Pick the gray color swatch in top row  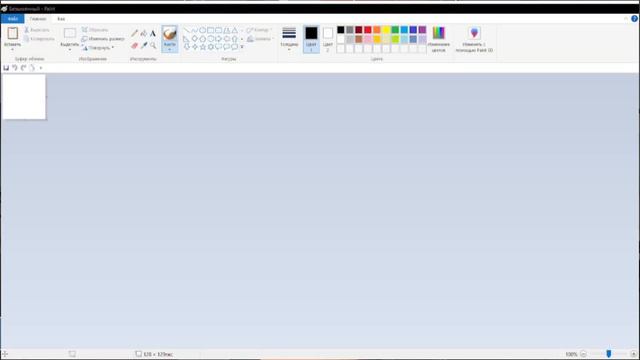(x=350, y=30)
